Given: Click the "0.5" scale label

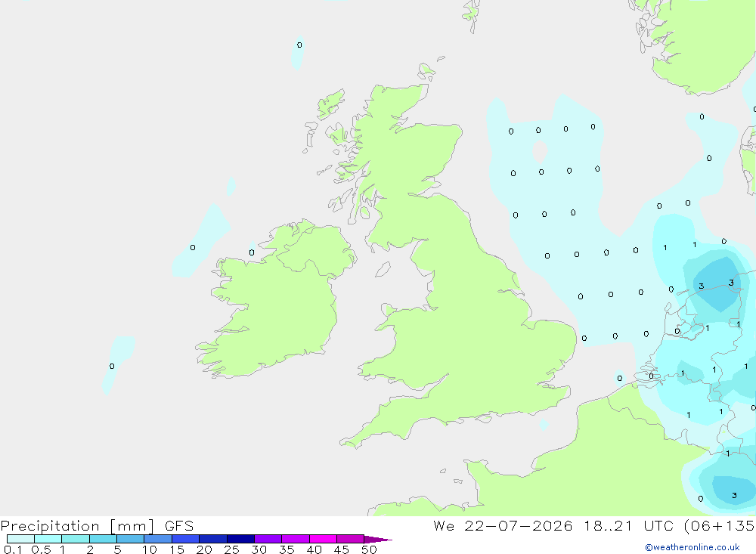Looking at the screenshot, I should tap(41, 549).
